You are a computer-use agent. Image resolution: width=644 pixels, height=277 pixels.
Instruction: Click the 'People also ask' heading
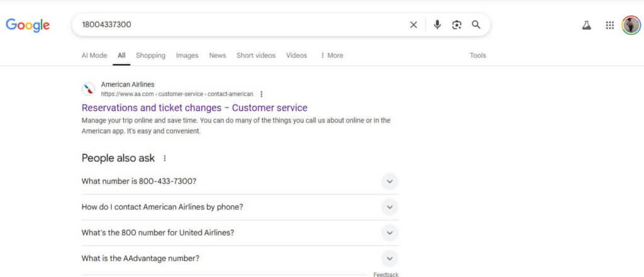(x=118, y=158)
